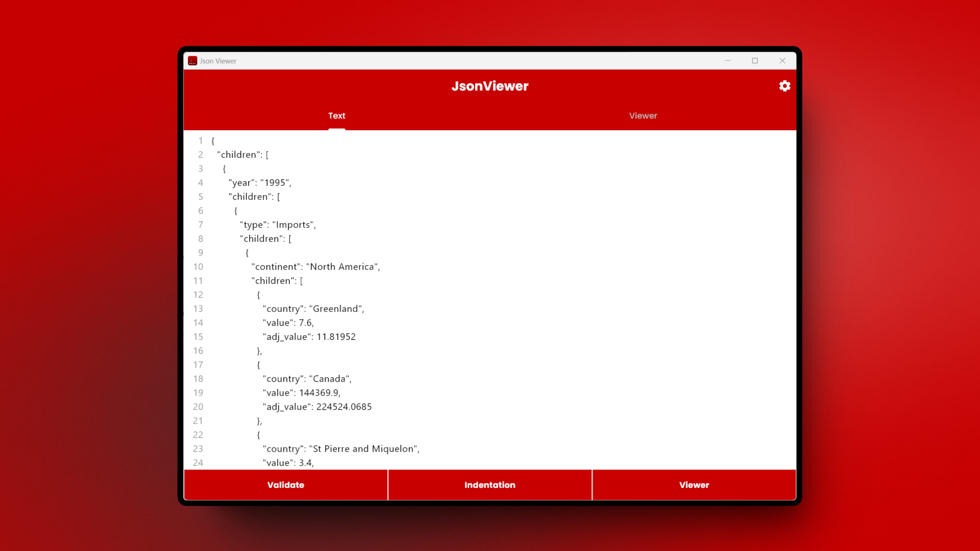The height and width of the screenshot is (551, 980).
Task: Click line number 24 in the gutter
Action: click(198, 463)
